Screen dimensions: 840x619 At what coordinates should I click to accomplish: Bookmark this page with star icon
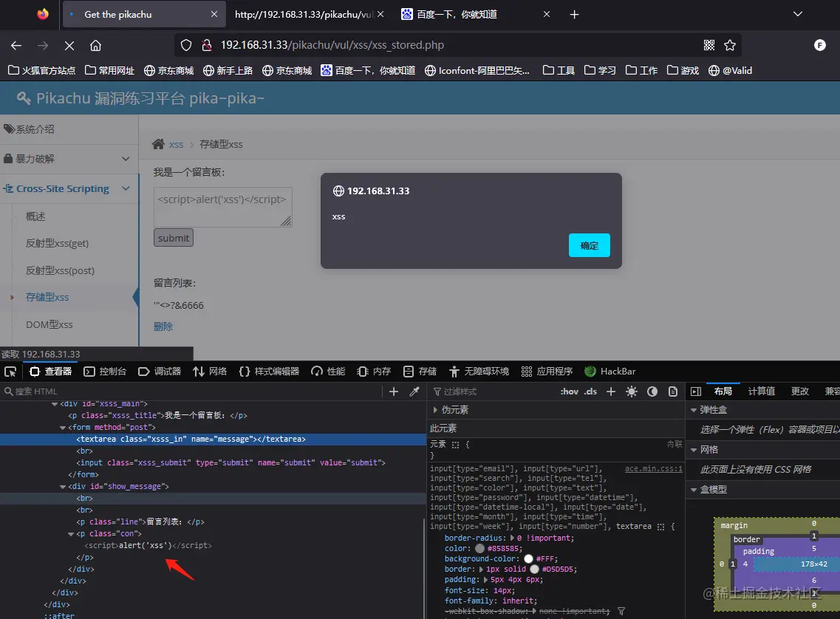(x=730, y=46)
